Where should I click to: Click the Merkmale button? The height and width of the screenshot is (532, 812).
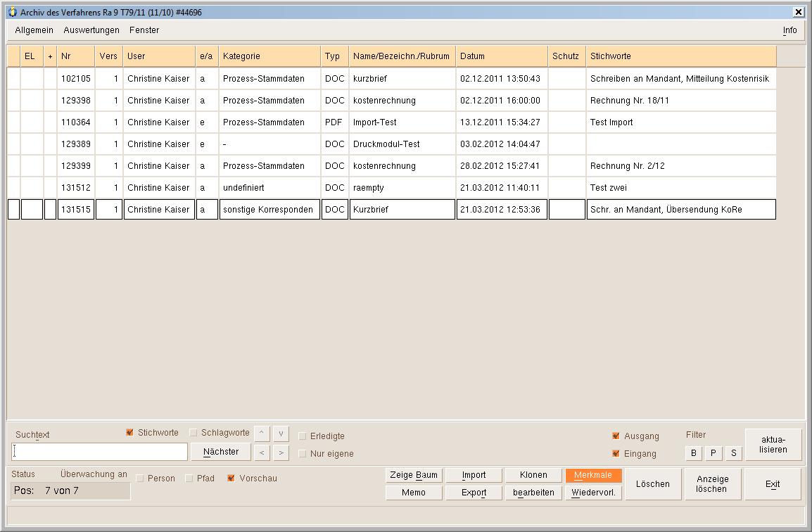pyautogui.click(x=593, y=475)
